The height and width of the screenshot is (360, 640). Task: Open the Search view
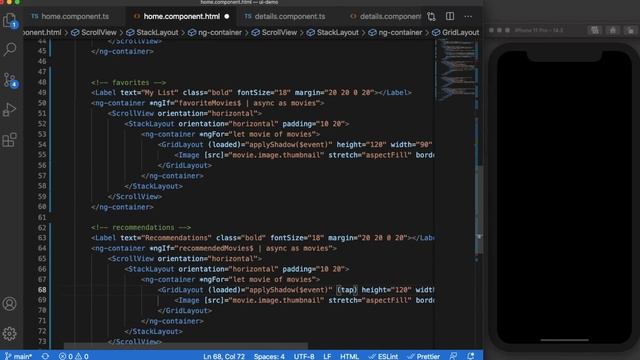10,49
